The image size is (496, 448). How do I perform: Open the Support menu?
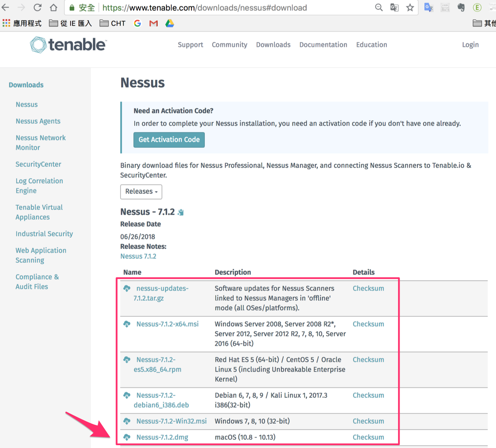point(190,45)
